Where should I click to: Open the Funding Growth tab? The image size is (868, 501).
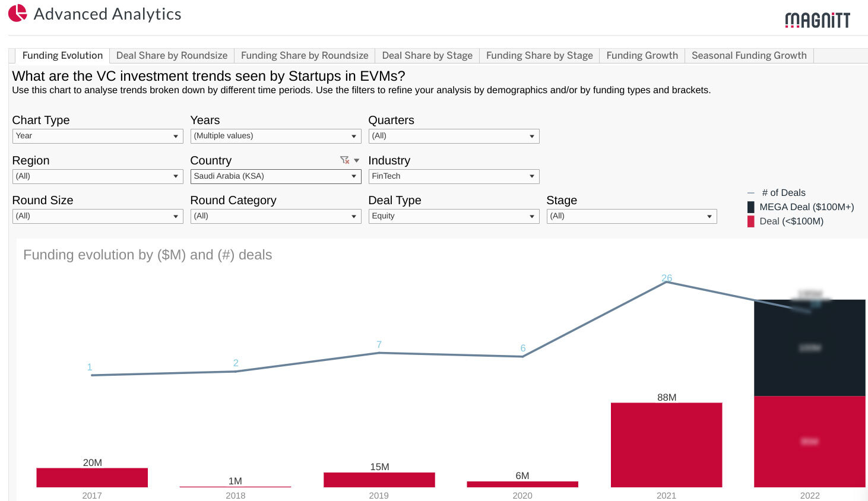[642, 55]
